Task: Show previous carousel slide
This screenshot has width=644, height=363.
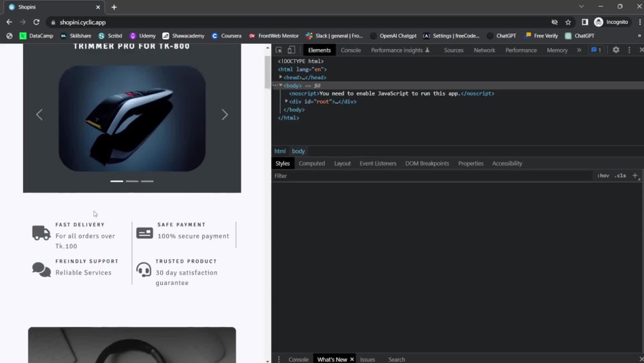Action: pyautogui.click(x=39, y=115)
